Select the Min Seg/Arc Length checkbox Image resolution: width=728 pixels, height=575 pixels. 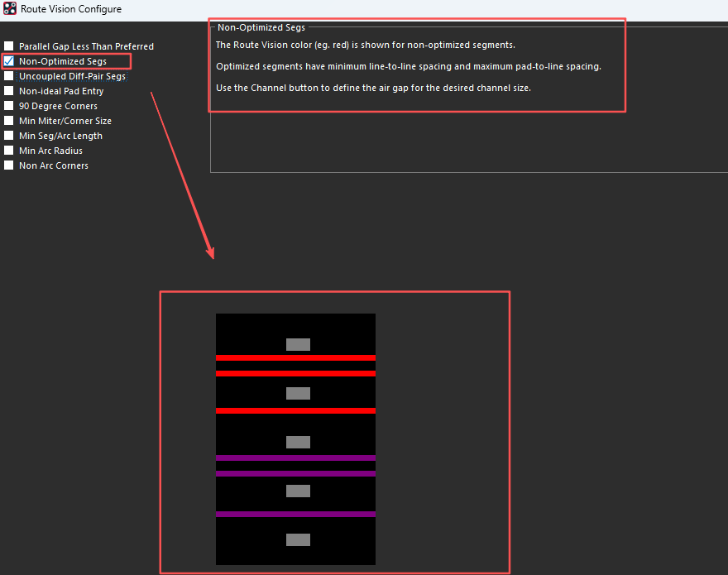click(9, 136)
